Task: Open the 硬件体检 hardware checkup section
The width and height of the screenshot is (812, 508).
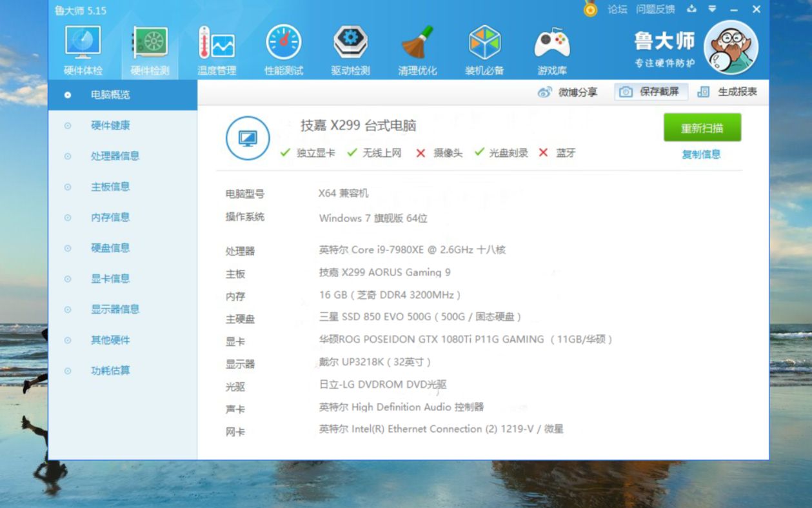Action: coord(83,51)
